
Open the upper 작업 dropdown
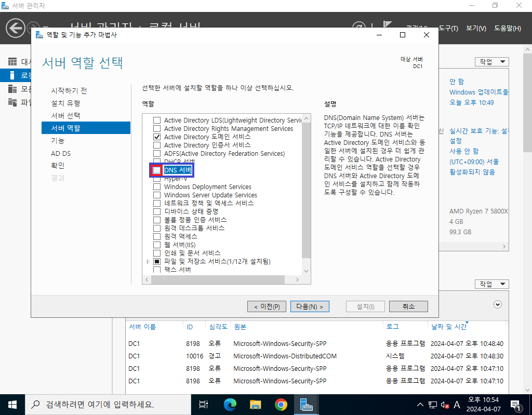click(491, 62)
